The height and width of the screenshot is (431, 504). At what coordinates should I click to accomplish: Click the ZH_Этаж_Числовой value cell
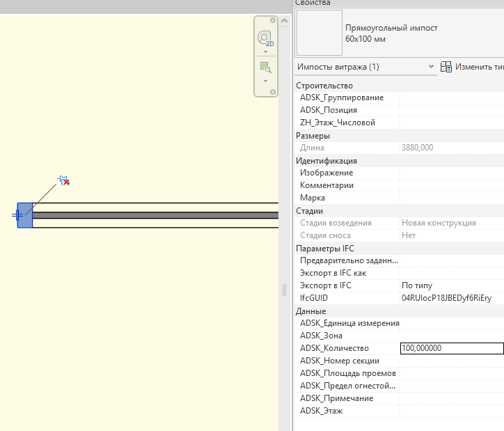pos(452,123)
